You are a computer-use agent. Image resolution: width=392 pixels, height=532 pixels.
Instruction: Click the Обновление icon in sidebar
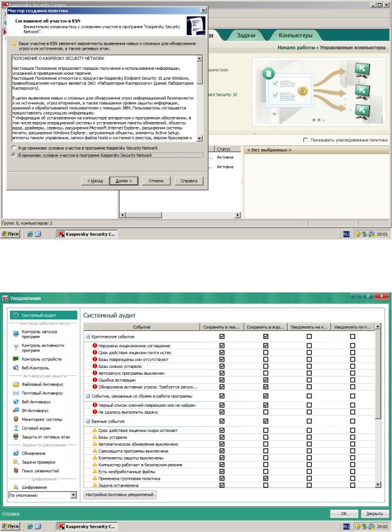(16, 453)
